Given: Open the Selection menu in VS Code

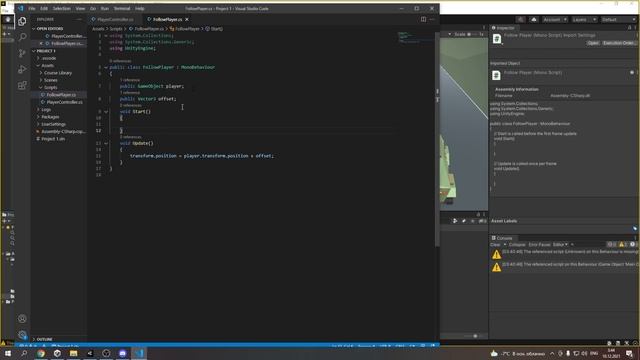Looking at the screenshot, I should click(62, 8).
